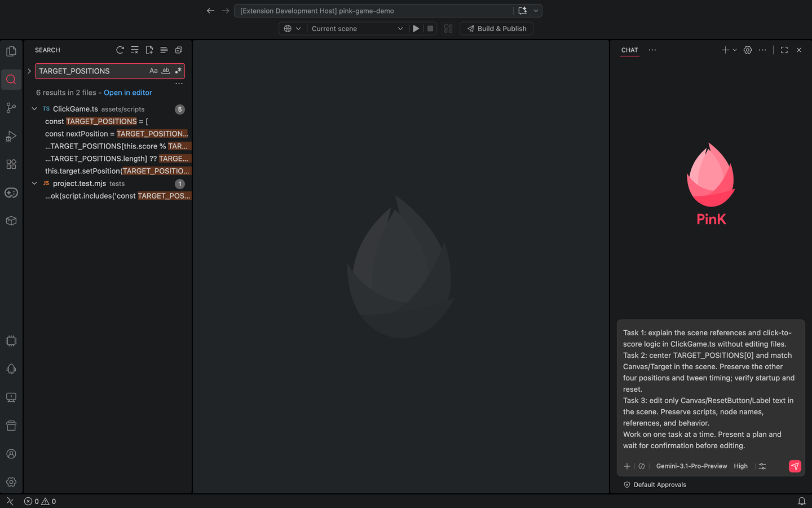Viewport: 812px width, 508px height.
Task: Toggle search details below the search box
Action: (x=179, y=84)
